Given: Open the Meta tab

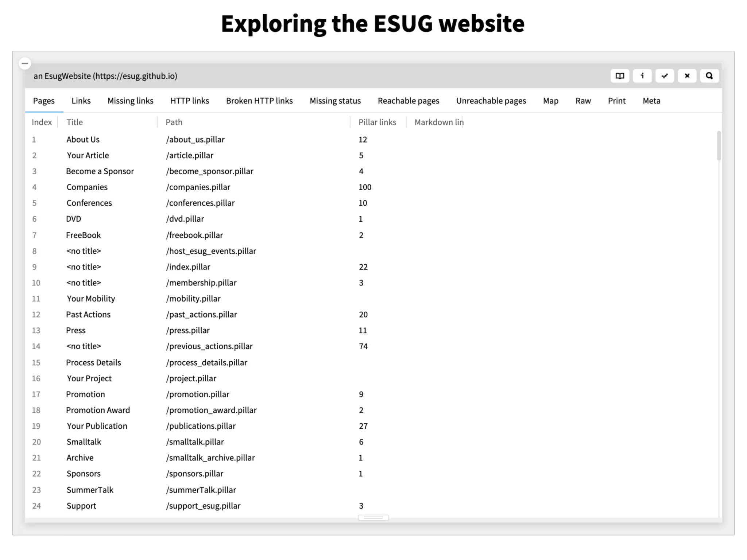Looking at the screenshot, I should [x=651, y=101].
